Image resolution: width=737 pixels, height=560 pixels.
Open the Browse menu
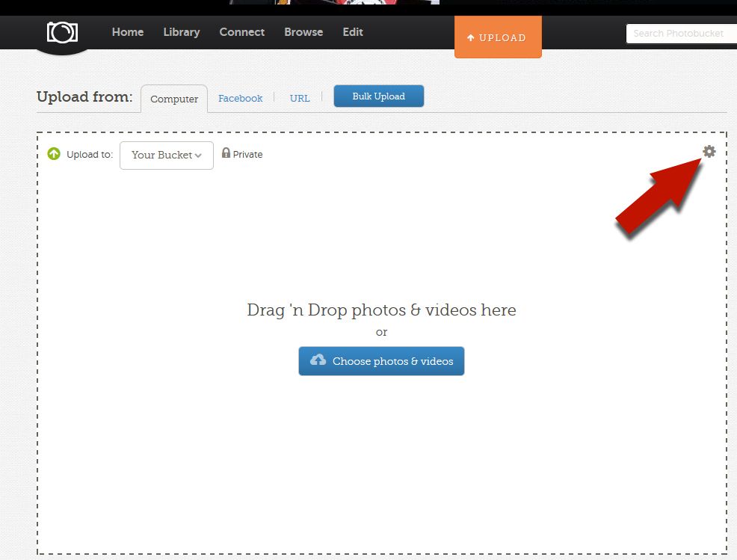[303, 32]
